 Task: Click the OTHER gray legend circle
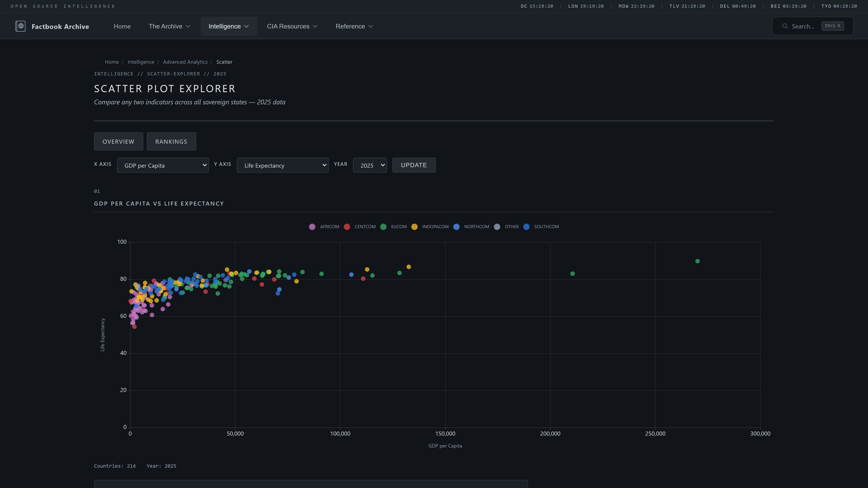click(497, 227)
